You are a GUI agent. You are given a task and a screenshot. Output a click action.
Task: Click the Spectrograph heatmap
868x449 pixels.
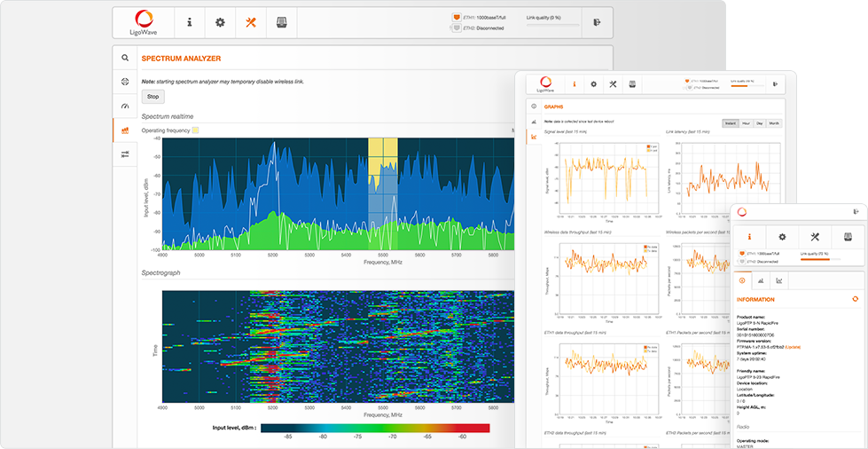[x=338, y=346]
